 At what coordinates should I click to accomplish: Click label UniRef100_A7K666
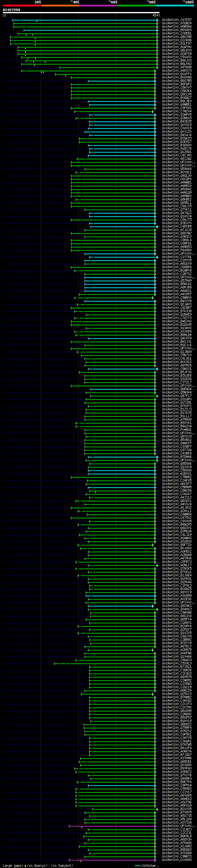176,842
